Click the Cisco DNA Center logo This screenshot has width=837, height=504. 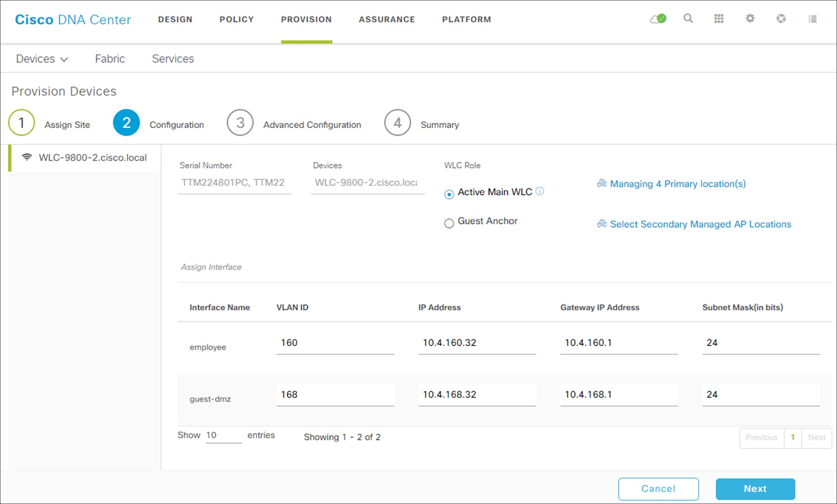coord(73,19)
